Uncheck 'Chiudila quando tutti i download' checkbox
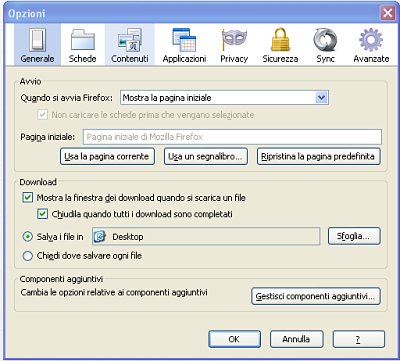Image resolution: width=400 pixels, height=361 pixels. [42, 214]
